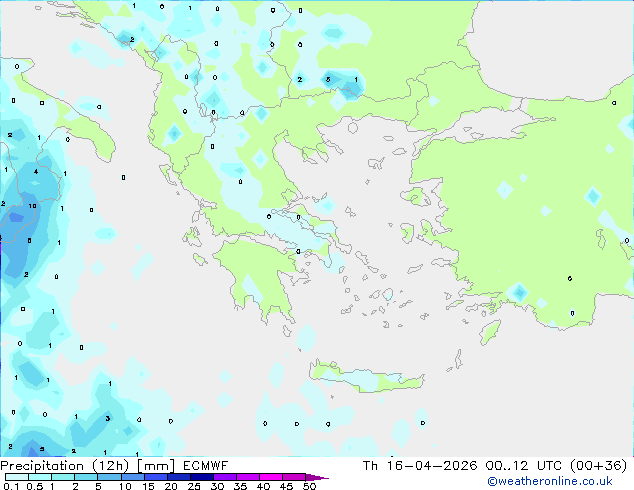Click the '20' legend scale label
Image resolution: width=634 pixels, height=490 pixels.
[171, 486]
